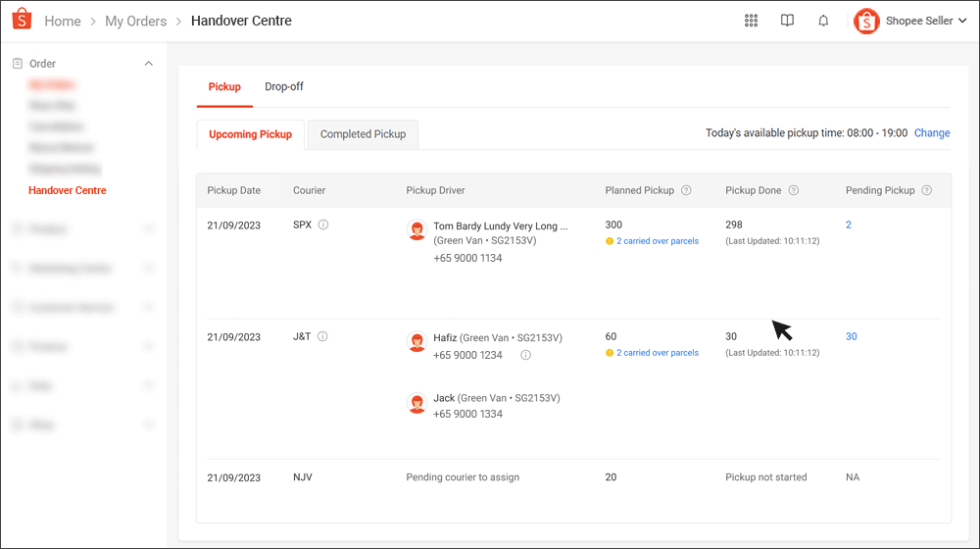Open SPX 2 carried over parcels link
Viewport: 980px width, 549px height.
pyautogui.click(x=658, y=241)
